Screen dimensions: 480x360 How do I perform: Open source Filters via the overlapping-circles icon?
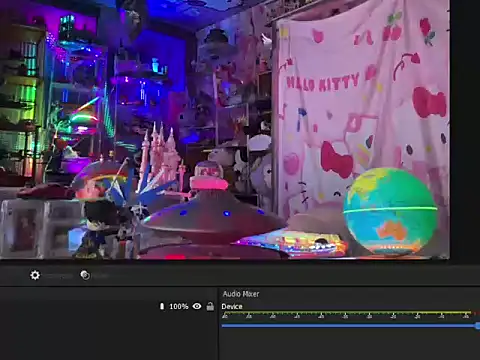click(x=85, y=275)
